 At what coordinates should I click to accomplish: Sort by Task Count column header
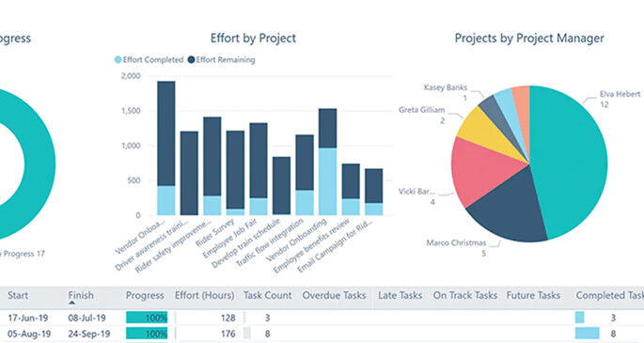(267, 295)
